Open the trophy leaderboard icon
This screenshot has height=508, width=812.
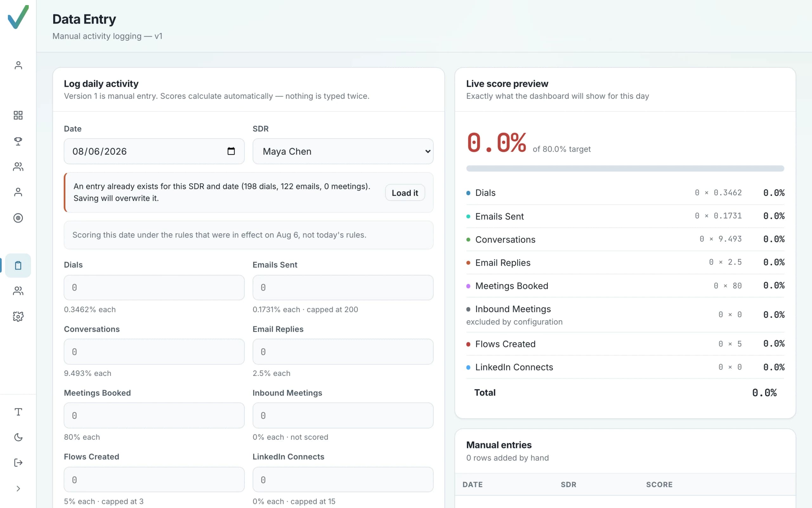(18, 141)
